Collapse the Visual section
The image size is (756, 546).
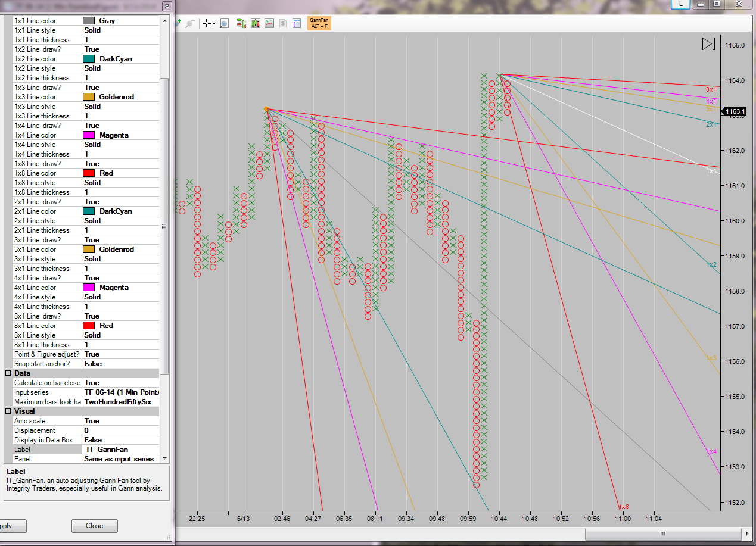8,411
